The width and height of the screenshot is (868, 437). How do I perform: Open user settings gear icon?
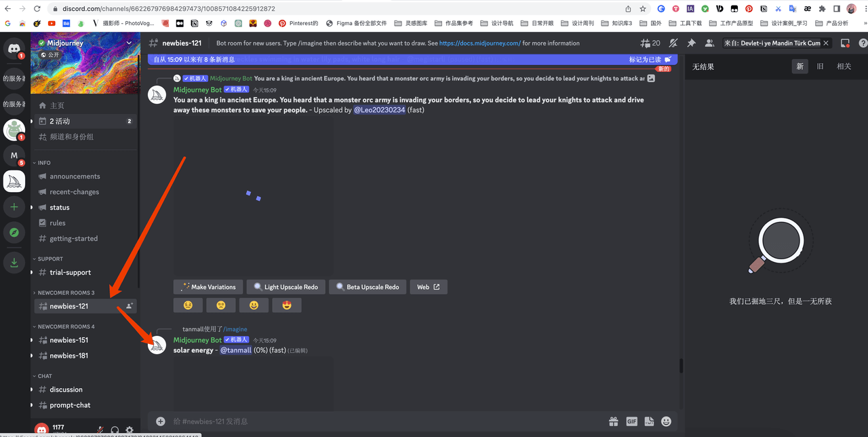130,430
